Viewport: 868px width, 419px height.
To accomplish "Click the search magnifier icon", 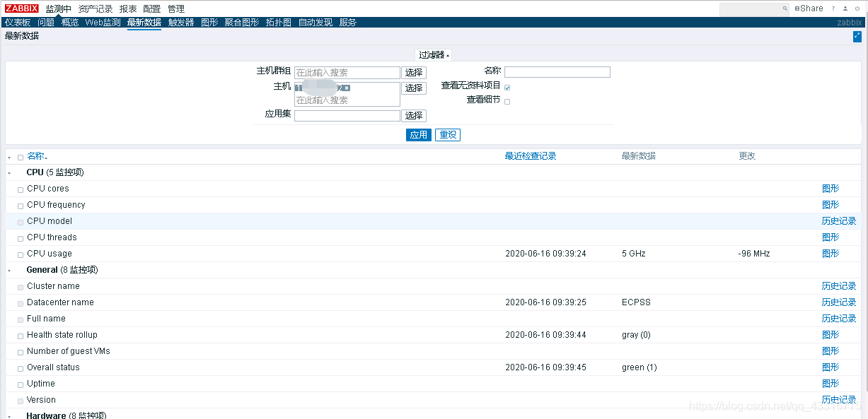I will [x=785, y=9].
